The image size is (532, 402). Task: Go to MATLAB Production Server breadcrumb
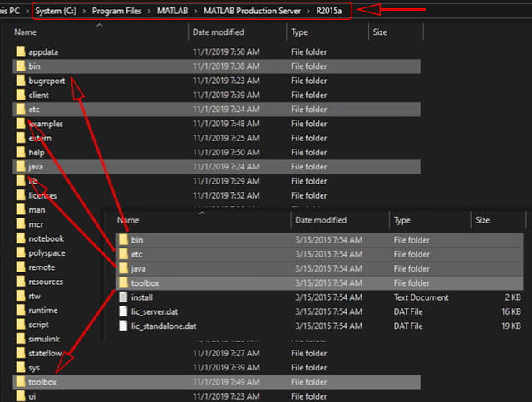coord(252,11)
